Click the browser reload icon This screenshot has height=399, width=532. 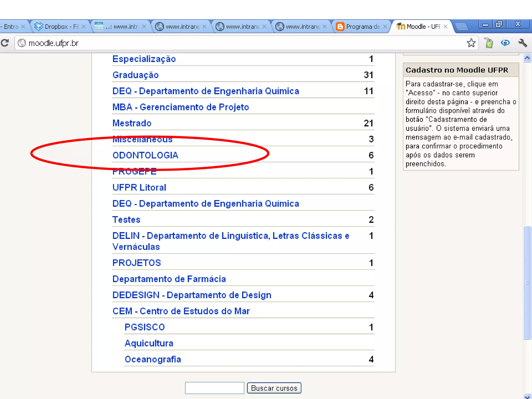pyautogui.click(x=5, y=43)
